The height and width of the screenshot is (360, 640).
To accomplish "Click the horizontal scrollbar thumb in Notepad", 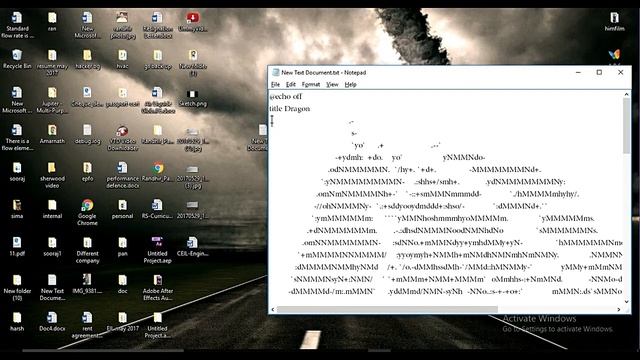I will click(x=387, y=309).
